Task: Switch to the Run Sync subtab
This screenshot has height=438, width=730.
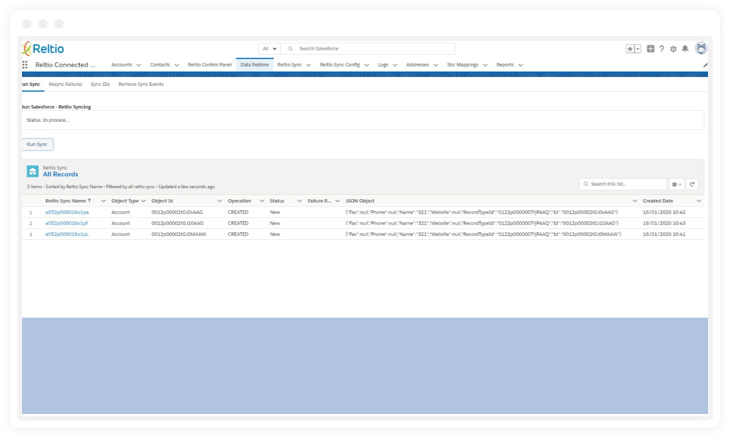Action: click(31, 84)
